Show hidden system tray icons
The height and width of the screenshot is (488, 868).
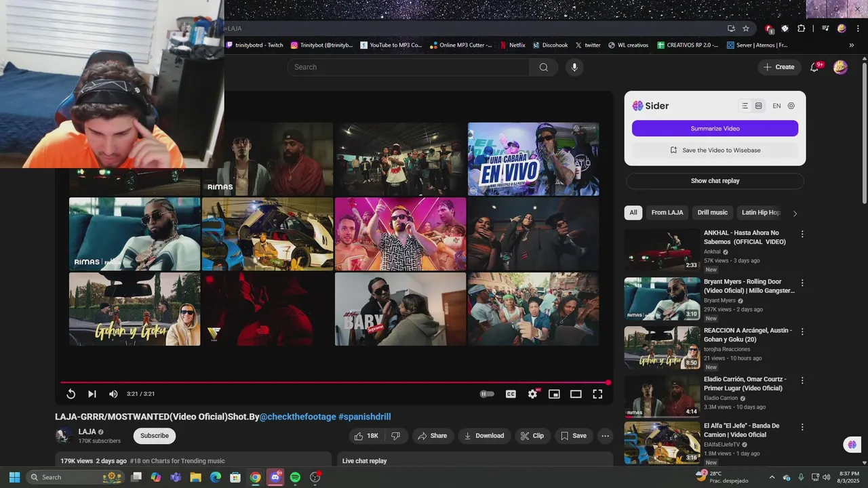[772, 477]
